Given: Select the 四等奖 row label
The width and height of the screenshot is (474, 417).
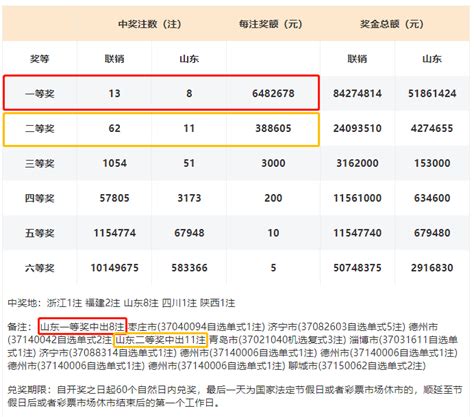Looking at the screenshot, I should pos(40,199).
